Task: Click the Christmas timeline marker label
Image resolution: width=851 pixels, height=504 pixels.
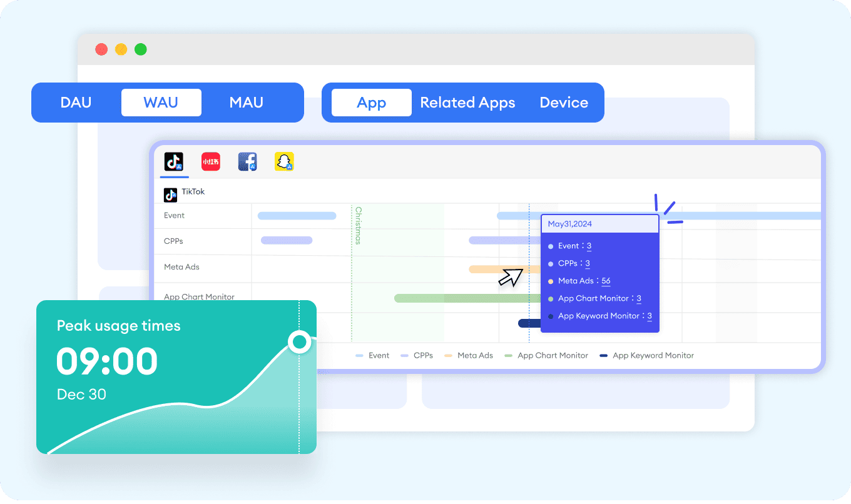Action: (x=359, y=225)
